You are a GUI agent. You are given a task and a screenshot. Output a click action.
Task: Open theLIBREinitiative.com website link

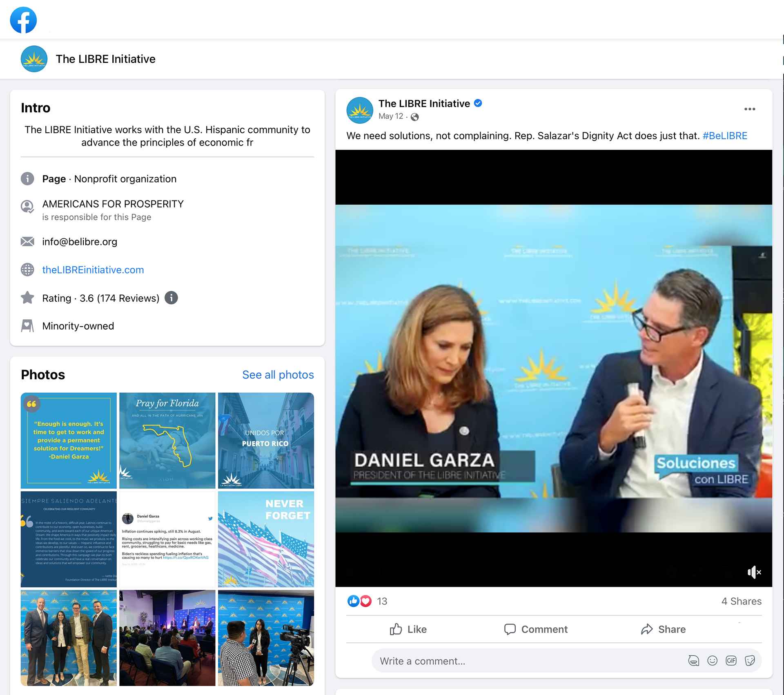(93, 270)
